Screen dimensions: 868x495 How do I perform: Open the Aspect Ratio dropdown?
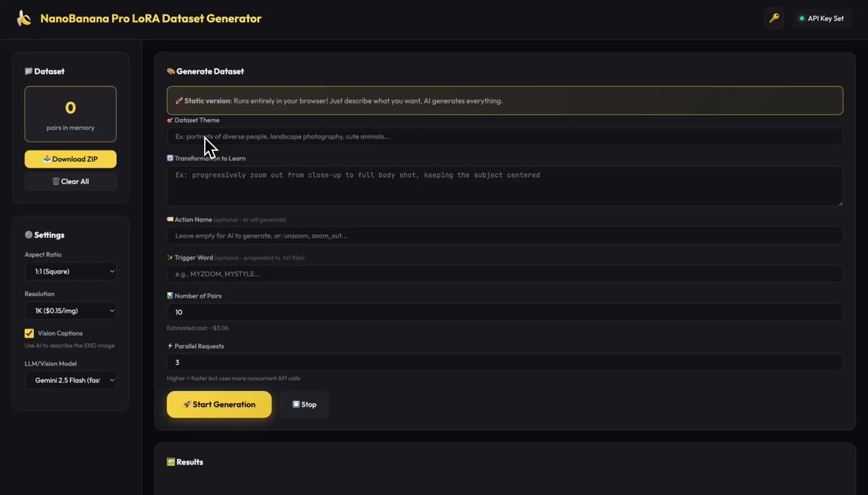pyautogui.click(x=70, y=272)
